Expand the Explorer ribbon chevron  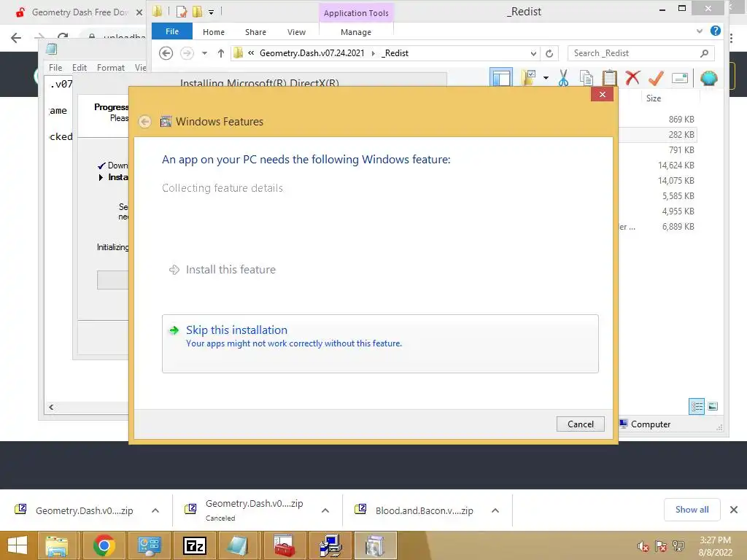(700, 31)
